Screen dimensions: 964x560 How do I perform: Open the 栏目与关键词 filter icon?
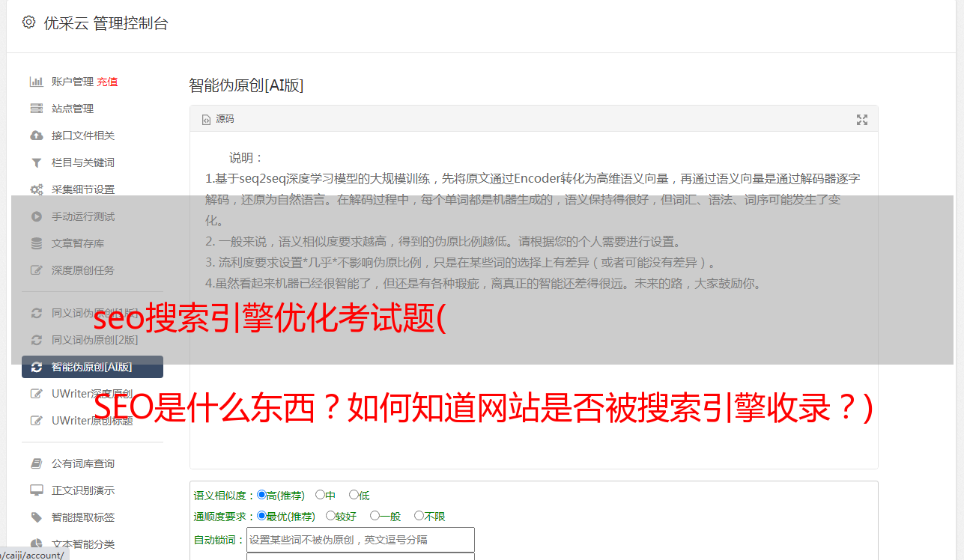click(x=36, y=162)
